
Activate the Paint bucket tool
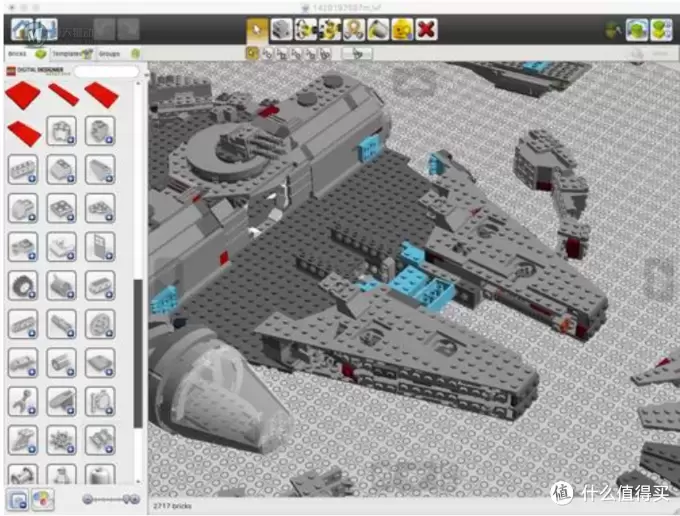point(378,29)
